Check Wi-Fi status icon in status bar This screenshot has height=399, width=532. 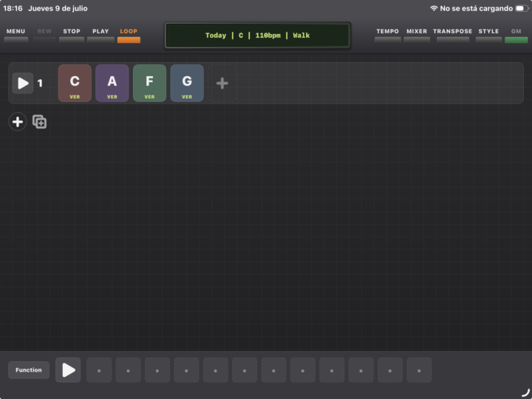[434, 8]
